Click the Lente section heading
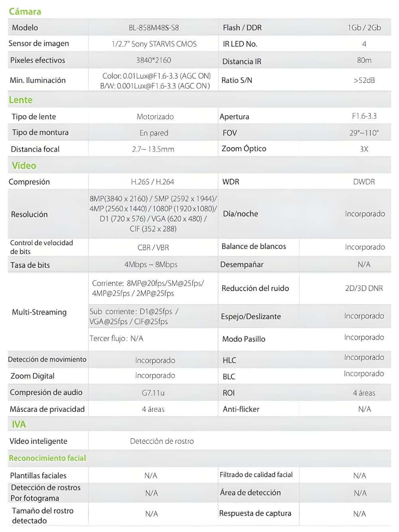399x532 pixels. [x=21, y=100]
